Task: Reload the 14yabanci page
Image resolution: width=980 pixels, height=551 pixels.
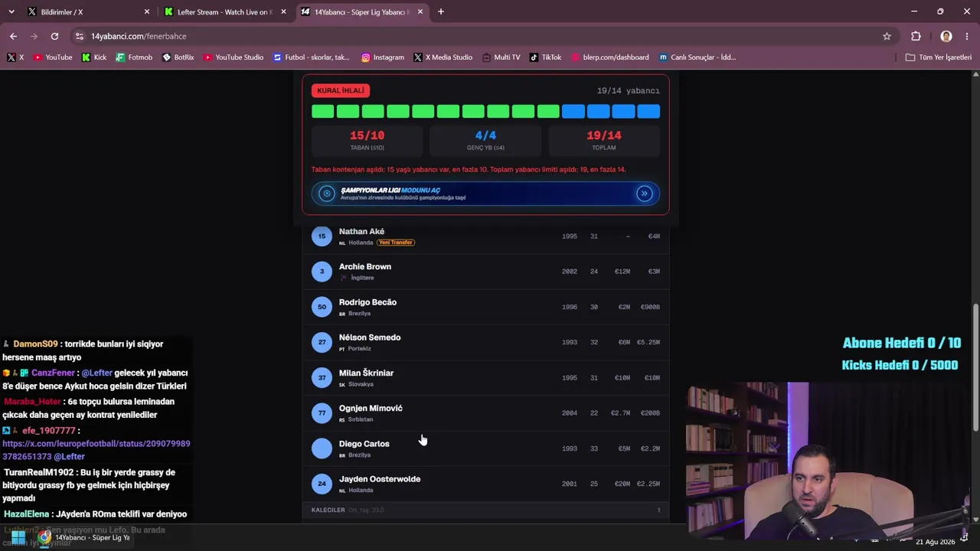Action: point(54,36)
